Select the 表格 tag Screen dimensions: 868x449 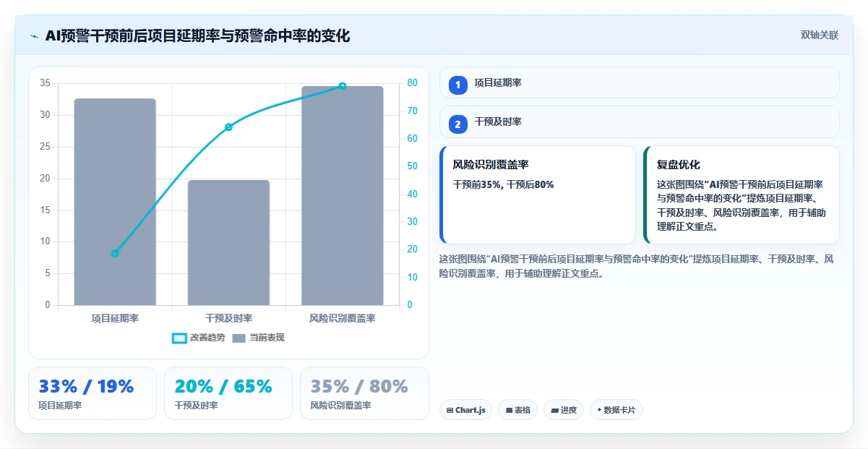(x=517, y=410)
